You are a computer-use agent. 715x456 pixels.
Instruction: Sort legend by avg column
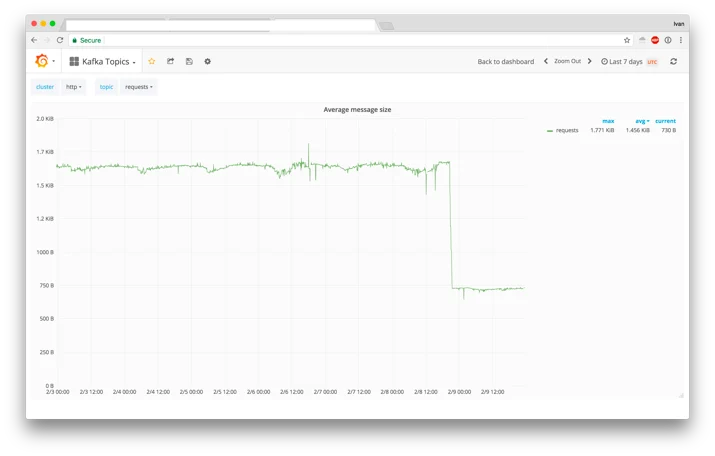coord(642,121)
